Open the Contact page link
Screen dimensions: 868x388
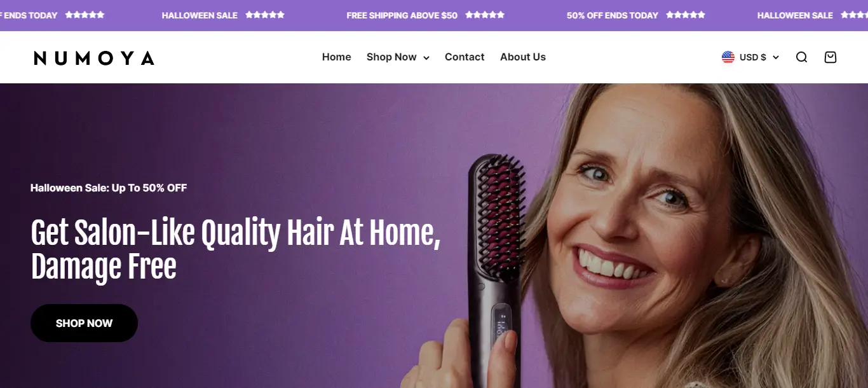tap(465, 57)
